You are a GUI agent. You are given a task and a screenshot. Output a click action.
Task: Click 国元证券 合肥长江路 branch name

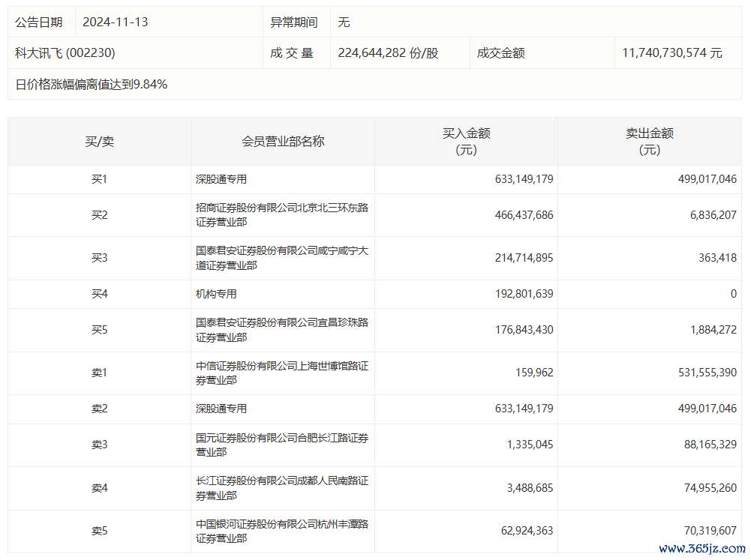pyautogui.click(x=282, y=445)
